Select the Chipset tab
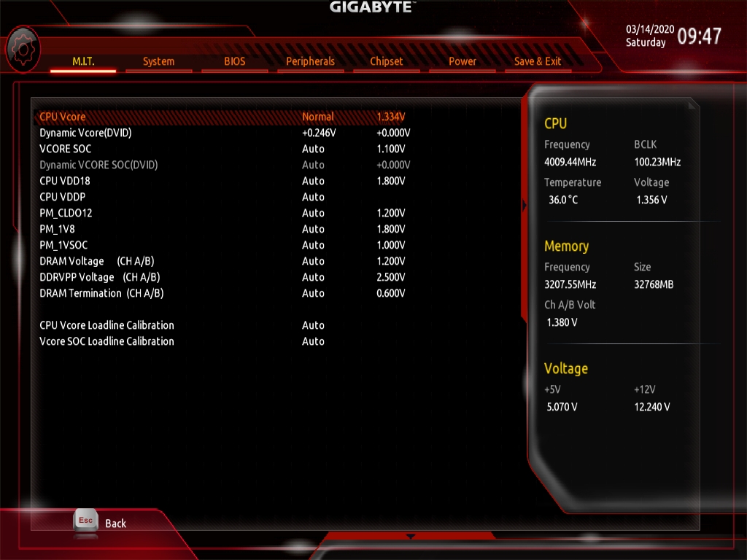Viewport: 747px width, 560px height. [x=387, y=61]
